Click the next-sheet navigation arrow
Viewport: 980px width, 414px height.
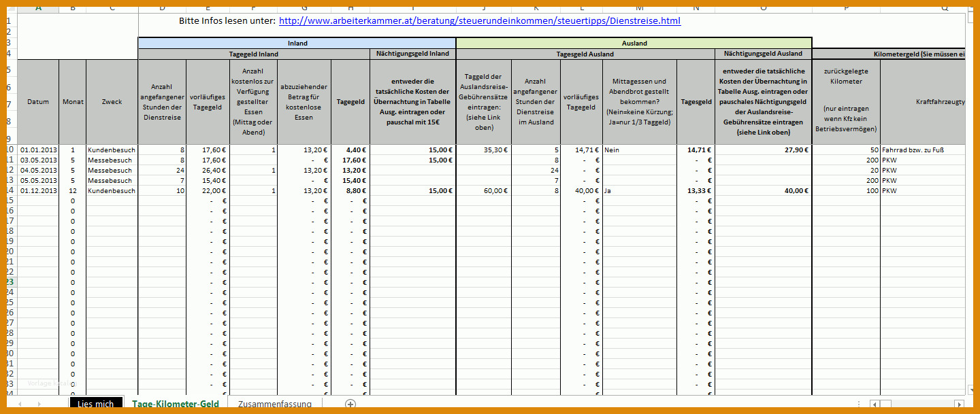(39, 404)
